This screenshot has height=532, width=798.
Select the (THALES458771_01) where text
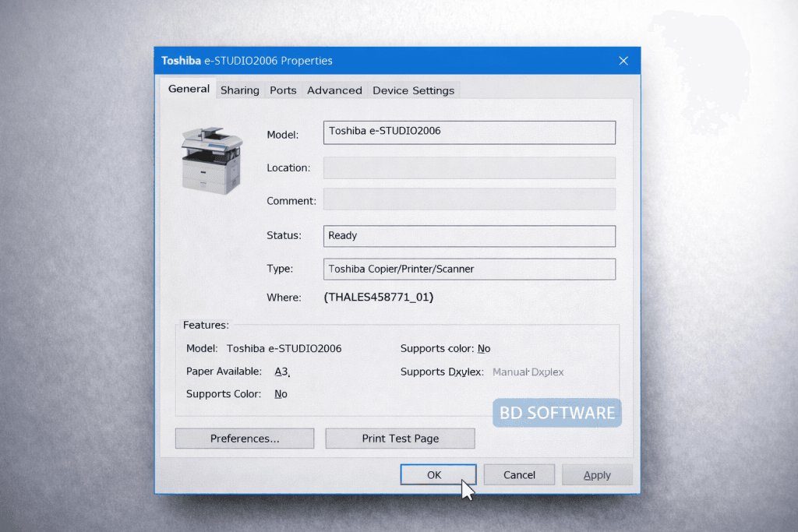(x=379, y=297)
